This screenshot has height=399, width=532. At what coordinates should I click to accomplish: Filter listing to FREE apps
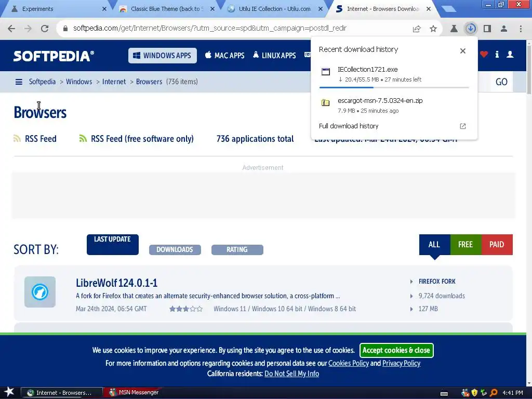[465, 245]
